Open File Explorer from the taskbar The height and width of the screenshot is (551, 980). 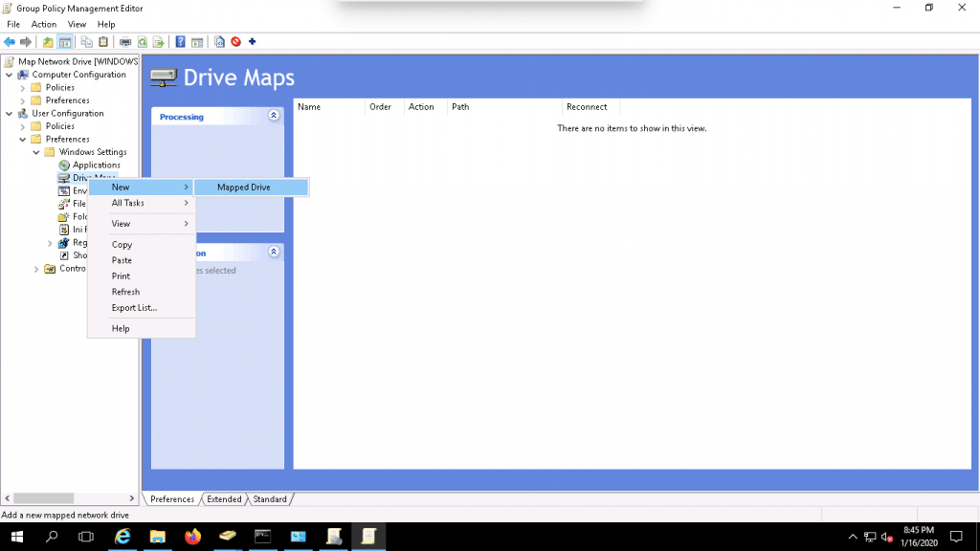[158, 537]
